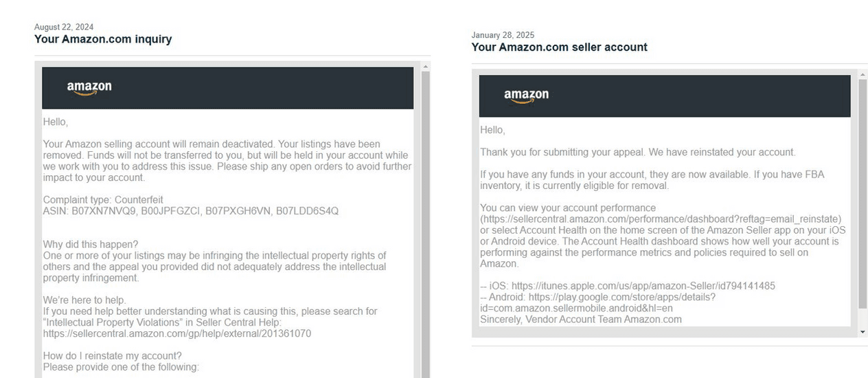Click the seller account email's scrollbar thumb

[x=863, y=192]
